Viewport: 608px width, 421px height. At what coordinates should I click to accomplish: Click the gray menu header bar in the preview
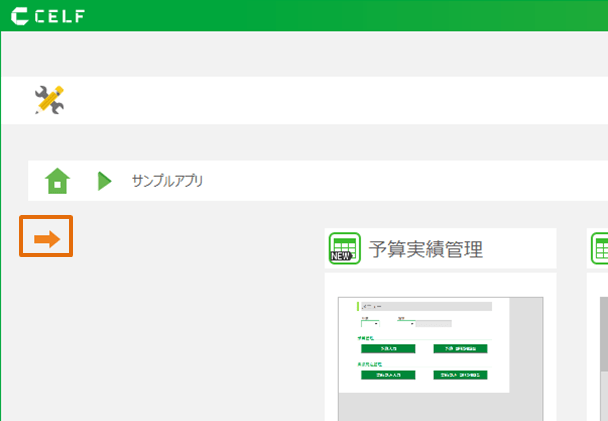tap(424, 306)
